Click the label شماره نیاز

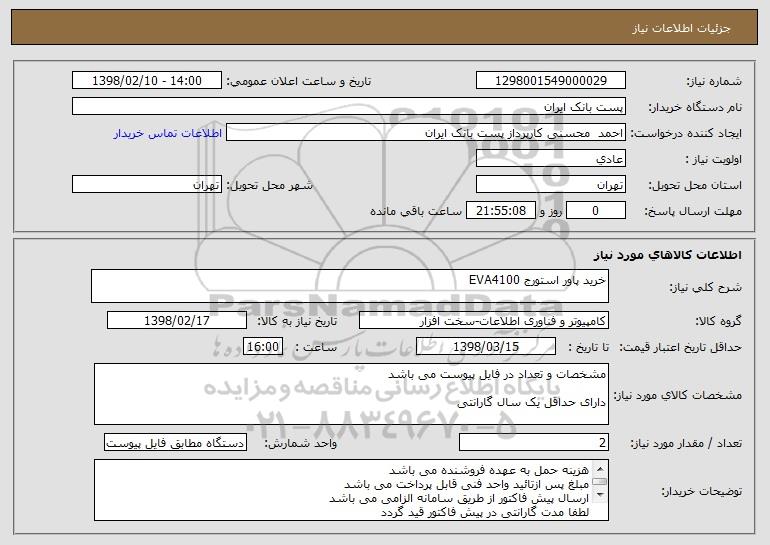click(714, 81)
